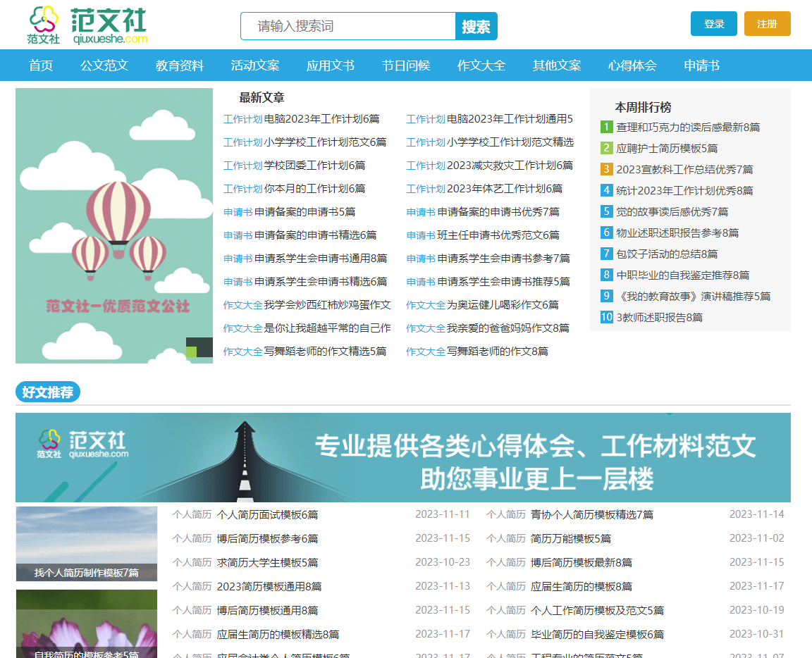Click the green rank 1 badge

pos(606,128)
